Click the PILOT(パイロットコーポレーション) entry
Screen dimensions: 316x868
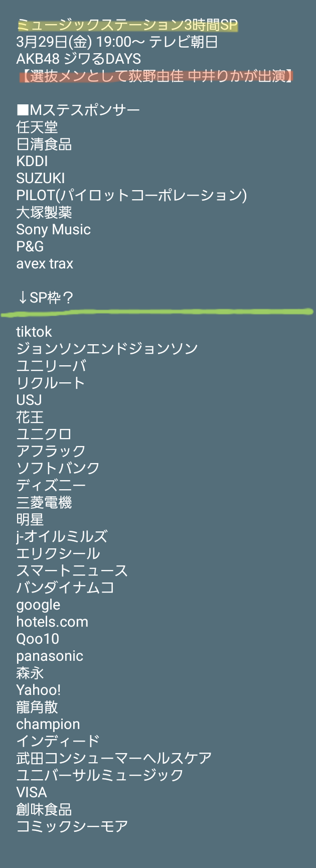click(x=131, y=196)
